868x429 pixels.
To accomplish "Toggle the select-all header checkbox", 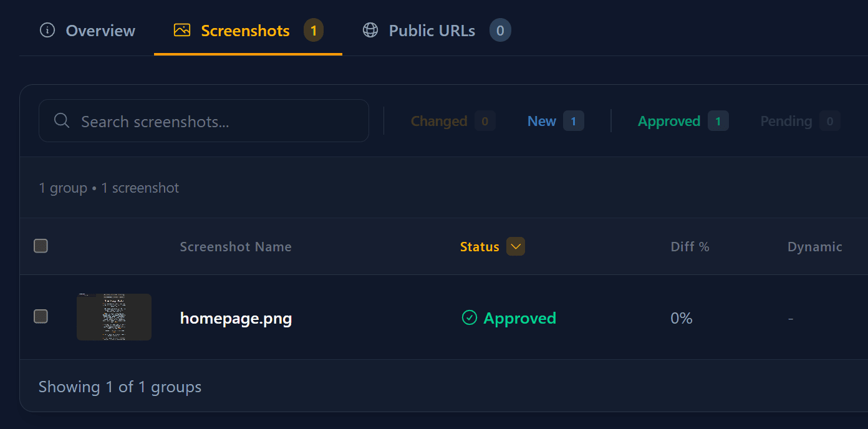I will pos(41,246).
